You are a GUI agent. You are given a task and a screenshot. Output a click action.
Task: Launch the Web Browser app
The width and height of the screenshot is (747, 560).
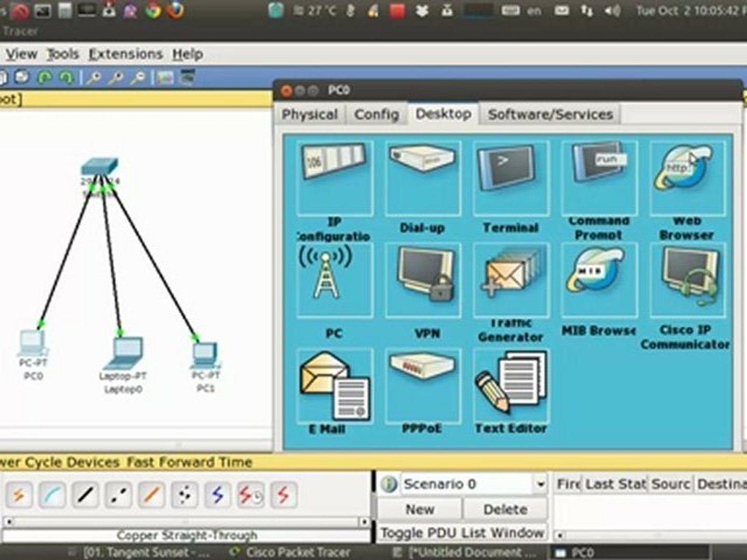point(687,178)
